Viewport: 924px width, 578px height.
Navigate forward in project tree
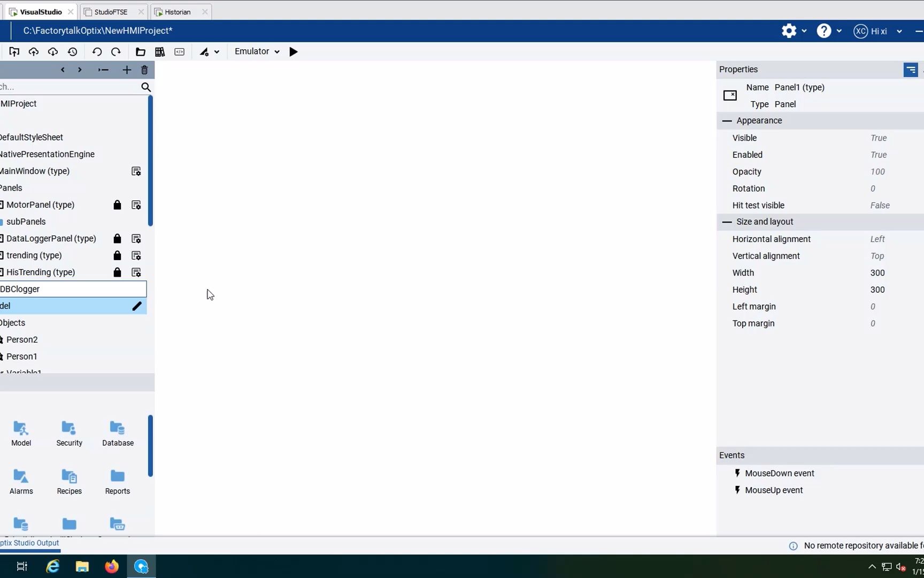[80, 70]
